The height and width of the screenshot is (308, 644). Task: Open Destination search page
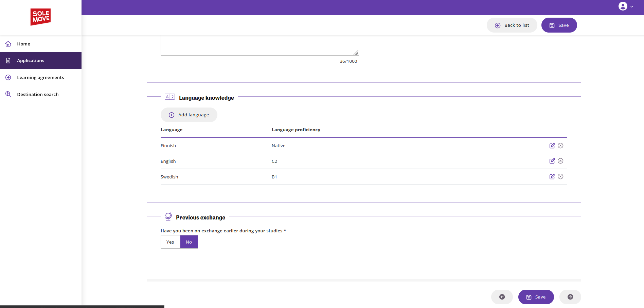click(38, 94)
